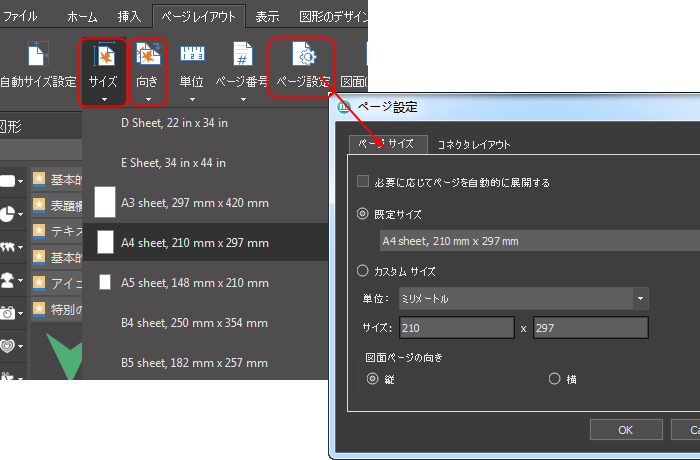This screenshot has height=460, width=700.
Task: Expand the サイズ dropdown arrow
Action: (x=104, y=100)
